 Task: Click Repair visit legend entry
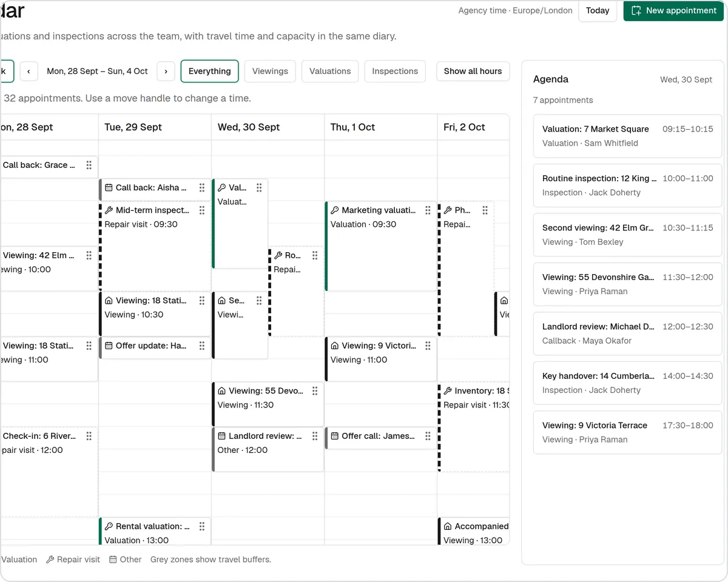click(73, 560)
